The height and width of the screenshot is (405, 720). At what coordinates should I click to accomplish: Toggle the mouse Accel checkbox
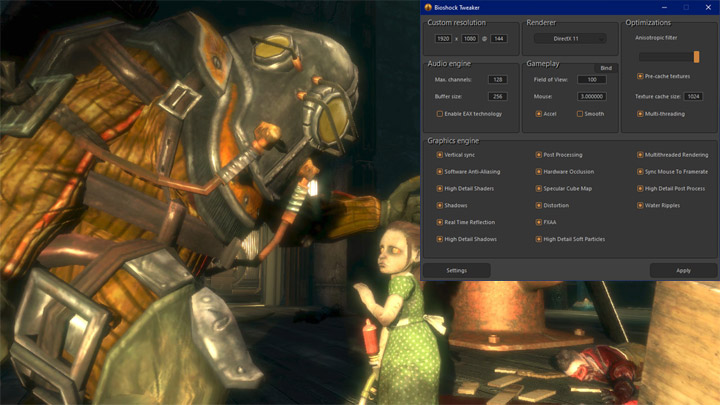click(539, 114)
